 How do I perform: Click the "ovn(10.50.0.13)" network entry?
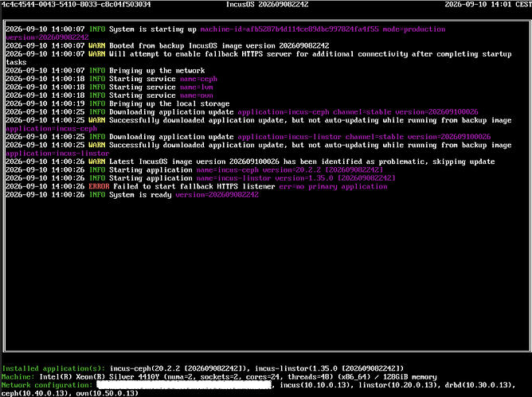108,393
